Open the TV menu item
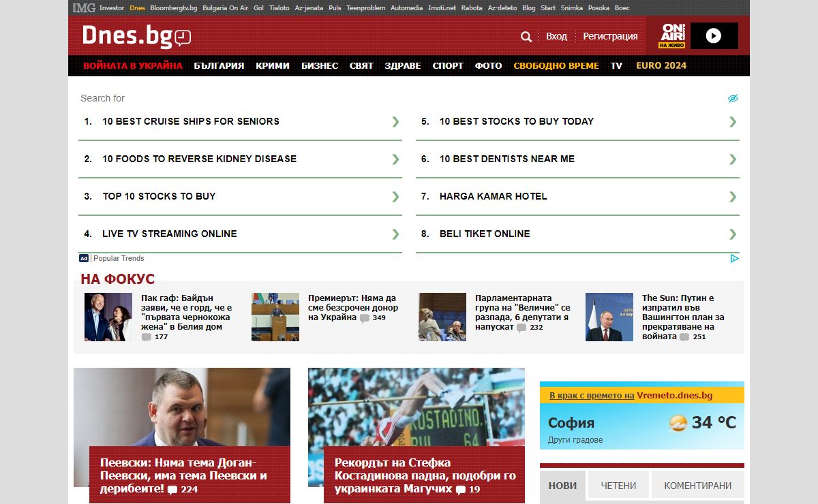Screen dimensions: 818x504 click(x=616, y=66)
